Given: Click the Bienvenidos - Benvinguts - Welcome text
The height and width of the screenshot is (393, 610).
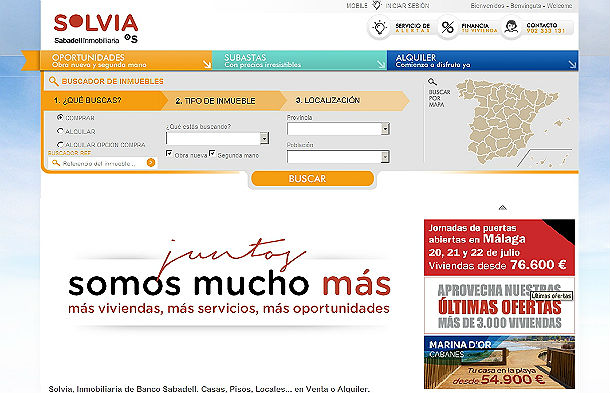Looking at the screenshot, I should [x=521, y=5].
